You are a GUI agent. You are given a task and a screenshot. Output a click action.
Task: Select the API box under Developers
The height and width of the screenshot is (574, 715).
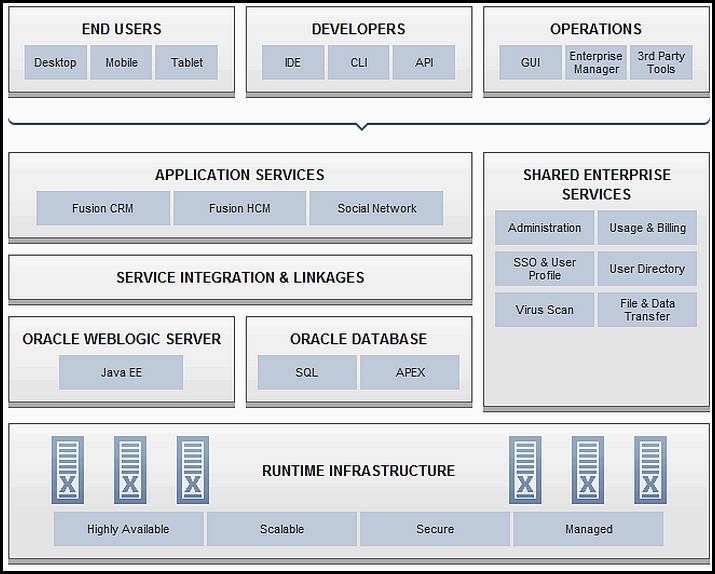click(x=424, y=62)
